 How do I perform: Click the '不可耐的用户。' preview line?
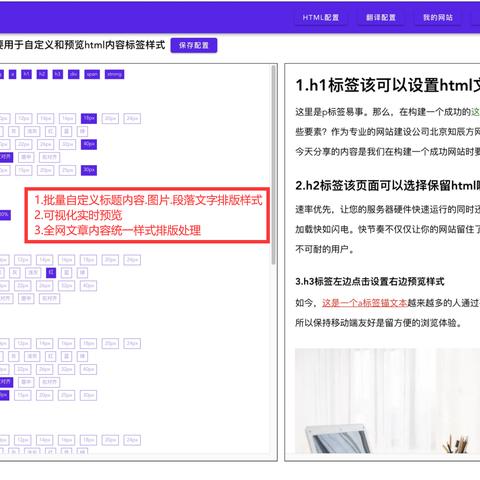coord(325,249)
